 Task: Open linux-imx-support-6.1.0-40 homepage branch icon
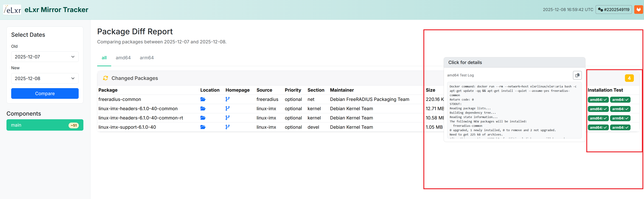click(227, 127)
